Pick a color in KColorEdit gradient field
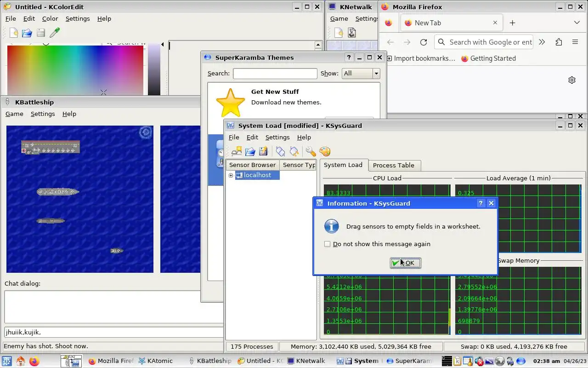This screenshot has width=588, height=368. 75,70
